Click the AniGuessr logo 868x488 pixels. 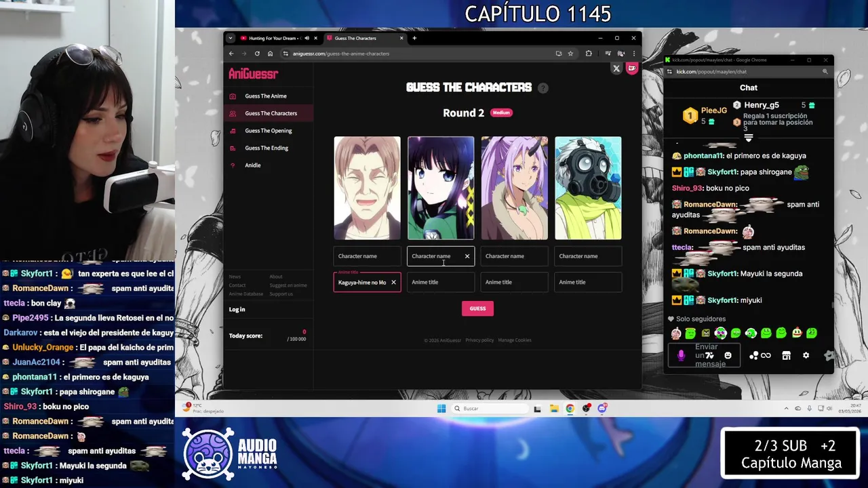(x=253, y=73)
